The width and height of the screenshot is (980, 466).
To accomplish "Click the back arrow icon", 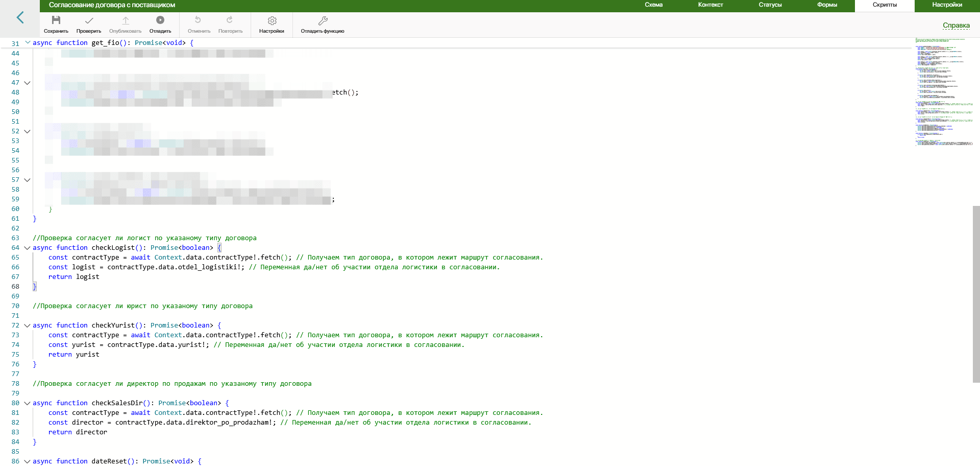I will click(x=20, y=18).
